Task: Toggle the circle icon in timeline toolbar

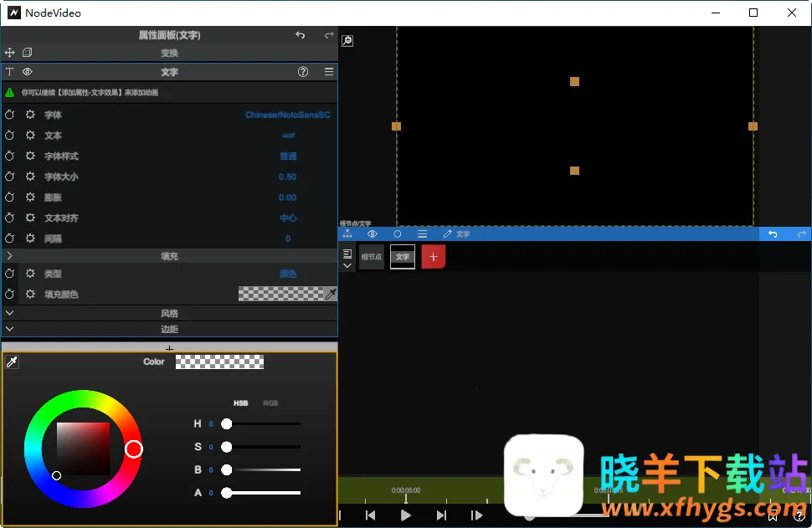Action: (398, 234)
